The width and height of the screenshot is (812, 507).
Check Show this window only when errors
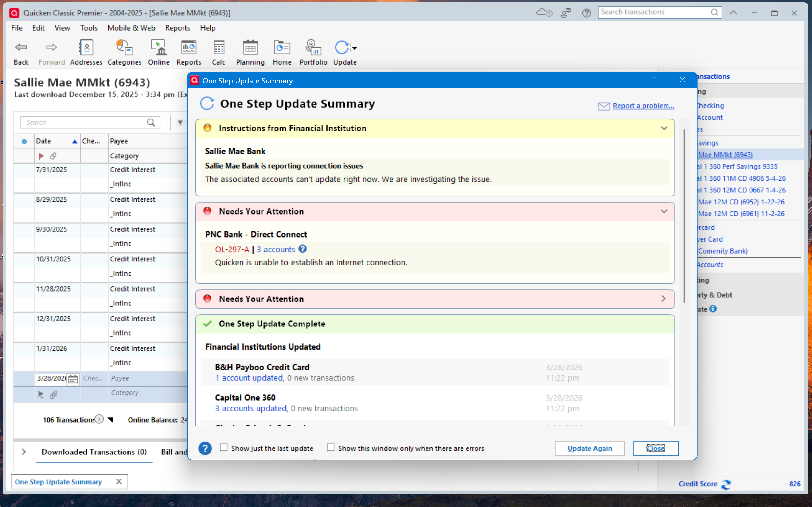tap(331, 448)
